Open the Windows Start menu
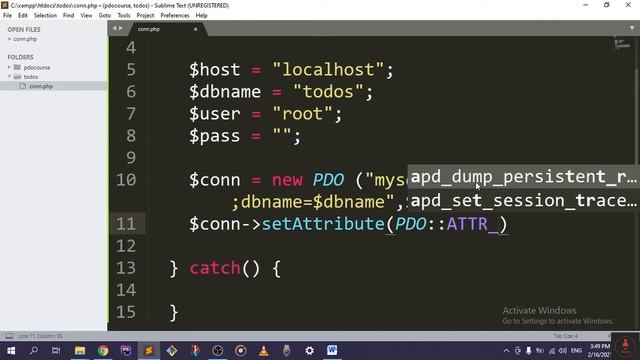Viewport: 640px width, 360px height. point(11,351)
